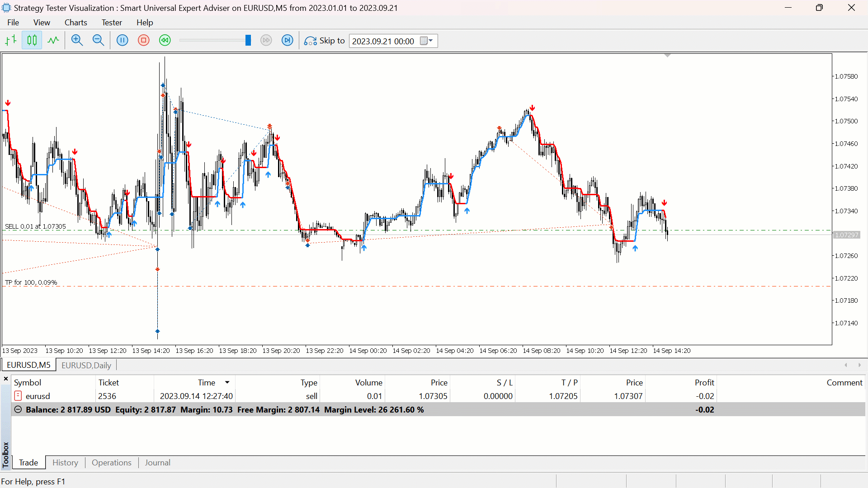Viewport: 868px width, 488px height.
Task: Zoom out of the chart
Action: (x=98, y=41)
